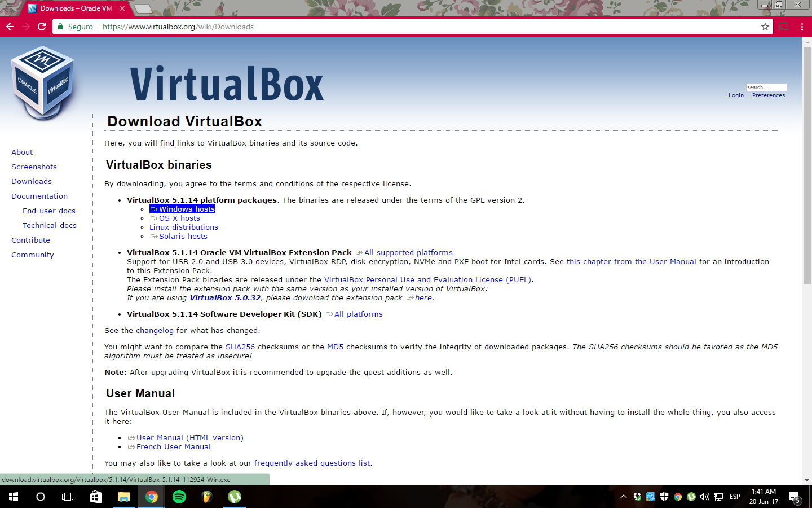
Task: Click the scrollbar up arrow
Action: tap(807, 42)
